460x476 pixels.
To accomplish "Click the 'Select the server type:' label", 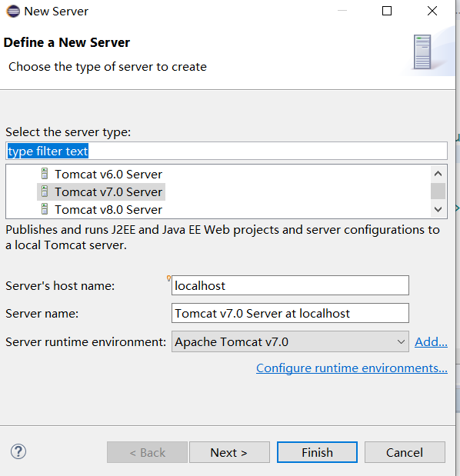I will click(68, 132).
